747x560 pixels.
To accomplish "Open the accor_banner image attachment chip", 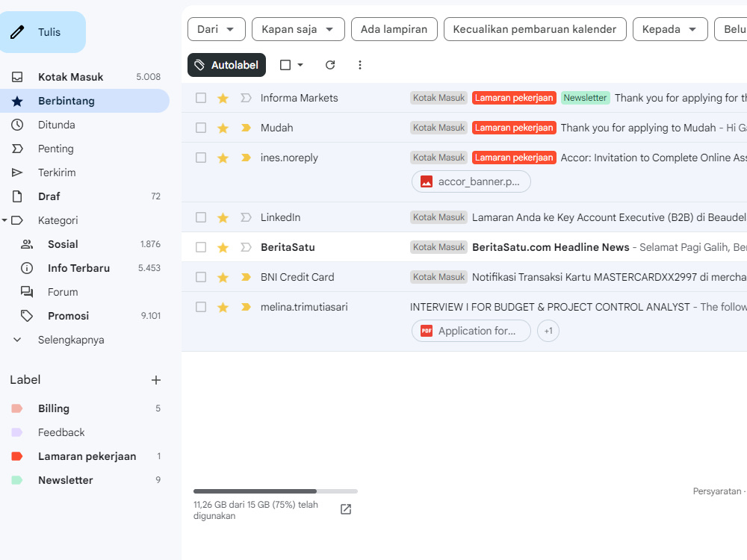I will click(x=471, y=181).
